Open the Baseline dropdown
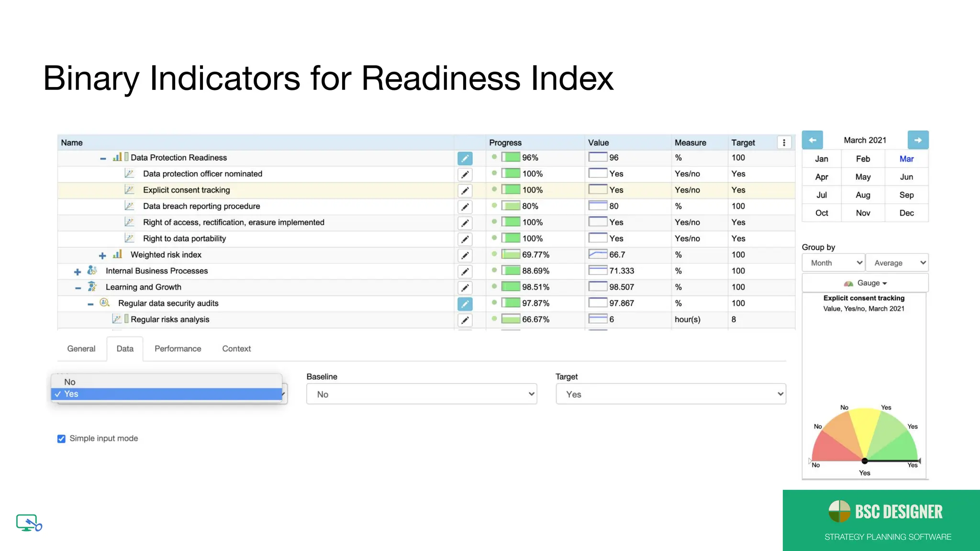Screen dimensions: 980x551 (x=422, y=394)
